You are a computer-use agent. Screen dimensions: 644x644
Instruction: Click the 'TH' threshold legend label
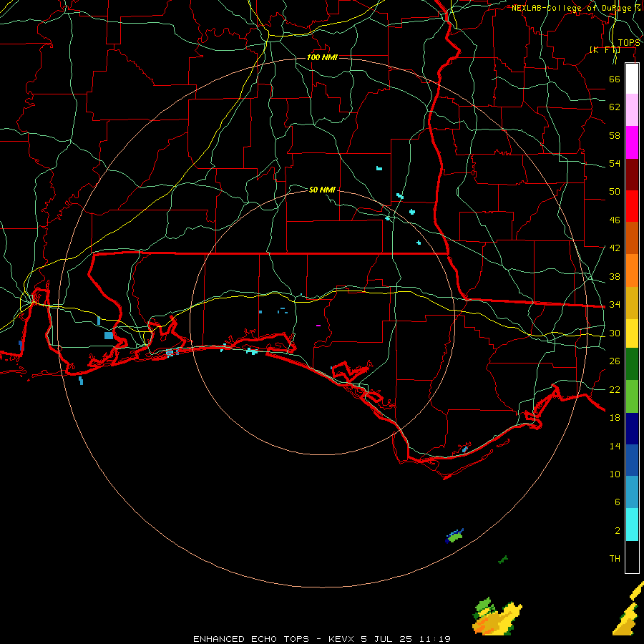tap(615, 559)
